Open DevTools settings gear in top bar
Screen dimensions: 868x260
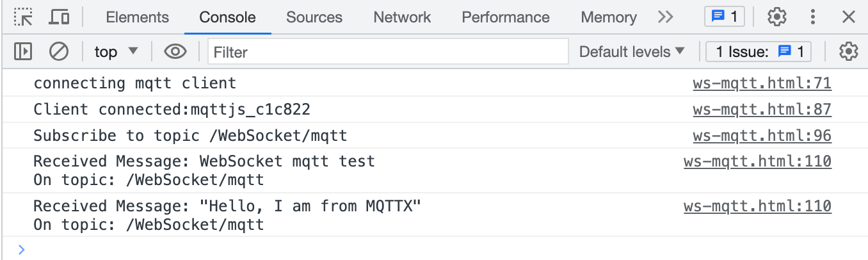(x=776, y=17)
